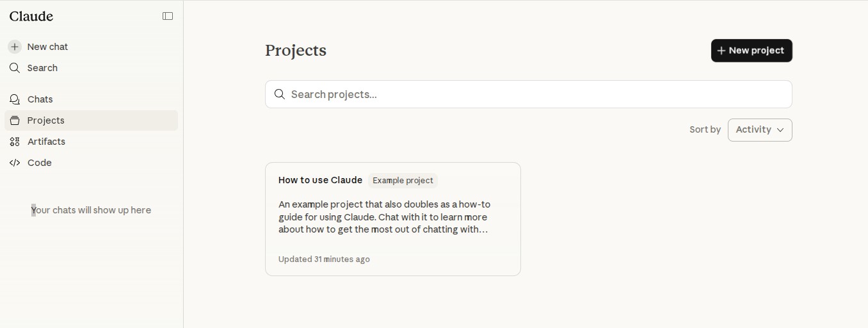Viewport: 868px width, 328px height.
Task: Click the Artifacts shapes icon
Action: coord(15,142)
